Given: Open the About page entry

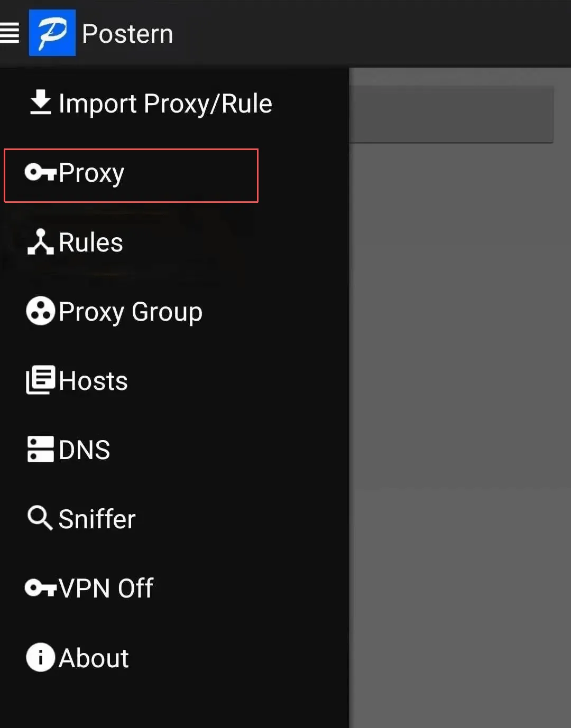Looking at the screenshot, I should (94, 658).
